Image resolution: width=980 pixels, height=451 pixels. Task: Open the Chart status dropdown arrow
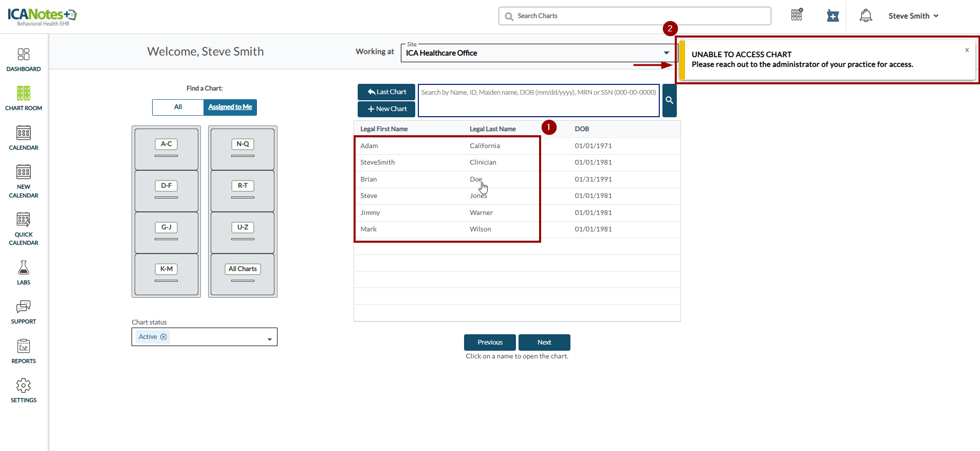coord(269,339)
